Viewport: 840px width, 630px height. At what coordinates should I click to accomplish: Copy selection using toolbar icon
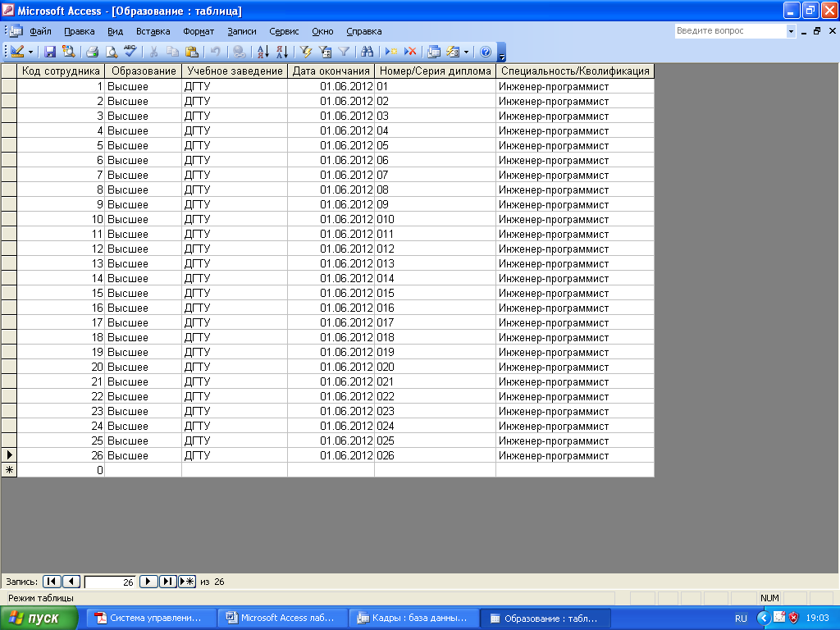tap(172, 52)
